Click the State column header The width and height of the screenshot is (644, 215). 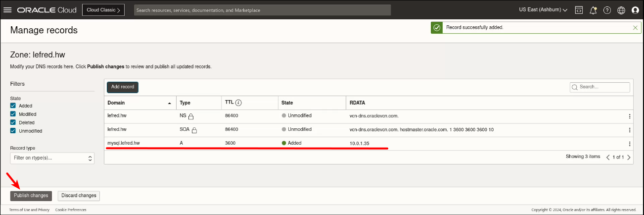tap(287, 103)
